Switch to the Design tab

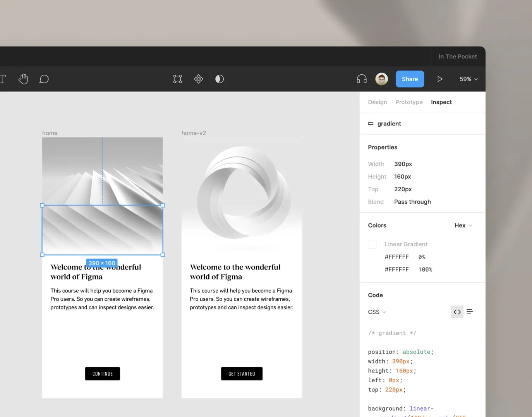click(x=378, y=102)
